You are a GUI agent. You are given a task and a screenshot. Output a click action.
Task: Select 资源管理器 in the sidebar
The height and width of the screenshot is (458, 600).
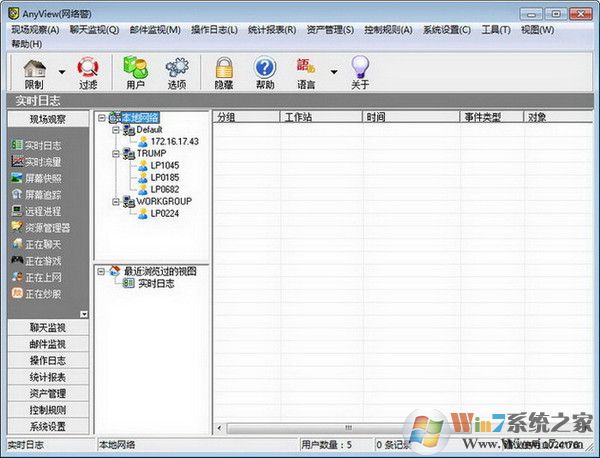(41, 228)
